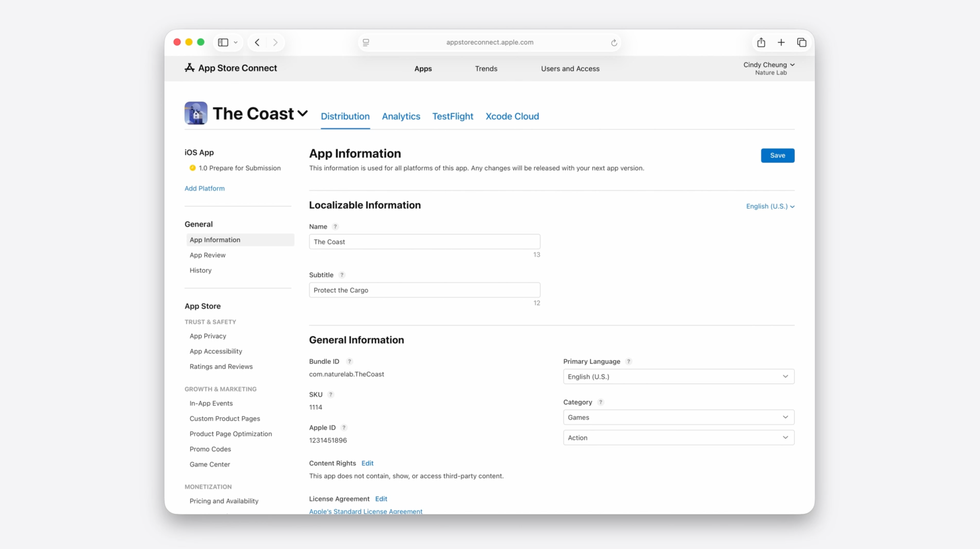Open a new tab with plus icon

pos(781,42)
